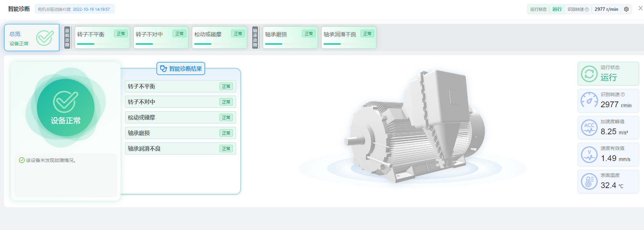
Task: Click the thermometer surface temperature icon
Action: [589, 182]
